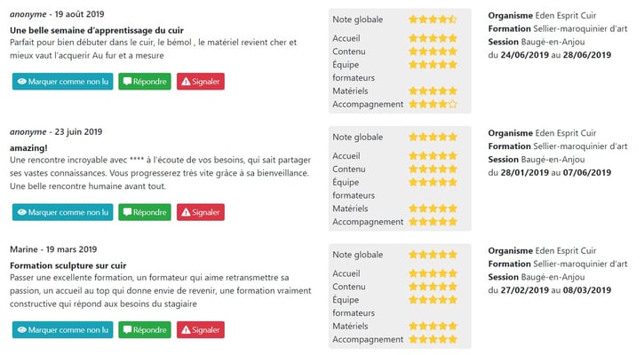
Task: Click the warning triangle icon under the "amazing!" review
Action: (186, 213)
